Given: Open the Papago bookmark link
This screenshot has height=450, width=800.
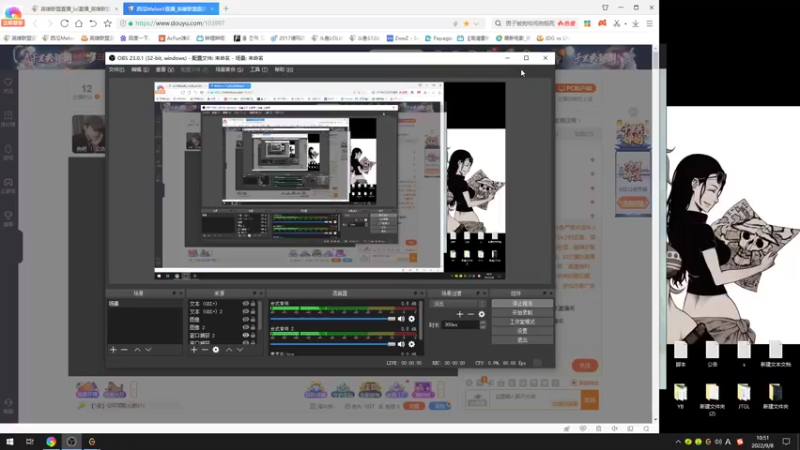Looking at the screenshot, I should pyautogui.click(x=439, y=38).
